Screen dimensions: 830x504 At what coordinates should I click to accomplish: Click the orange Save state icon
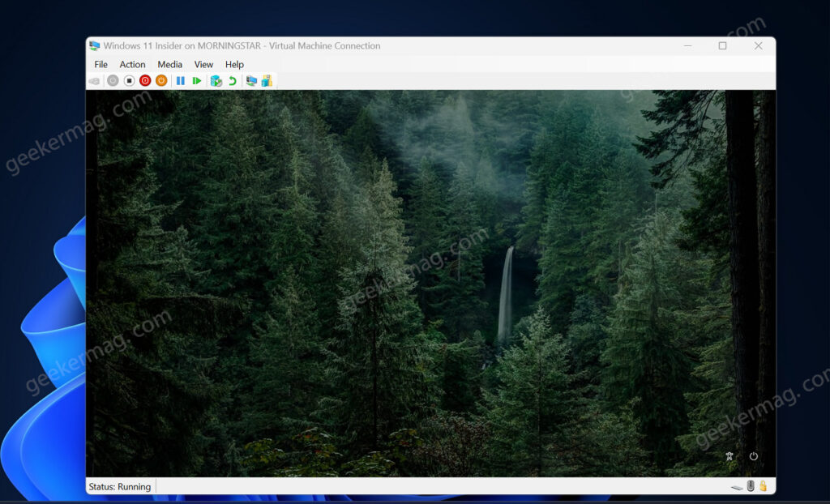161,80
